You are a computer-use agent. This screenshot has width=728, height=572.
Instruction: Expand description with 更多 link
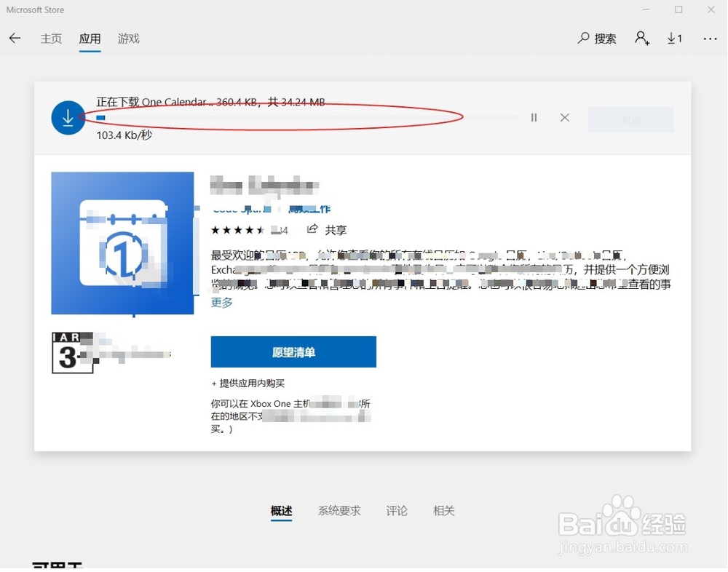[x=222, y=303]
